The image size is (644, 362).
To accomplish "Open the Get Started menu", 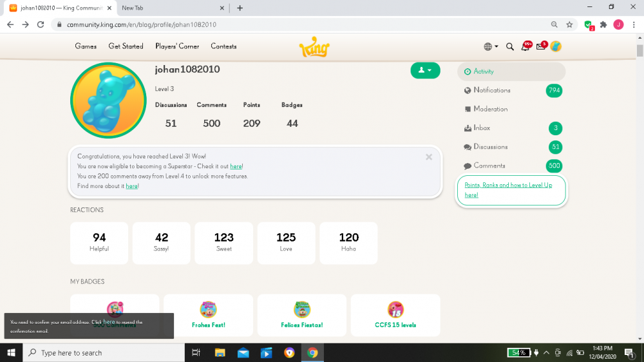I will pos(126,46).
